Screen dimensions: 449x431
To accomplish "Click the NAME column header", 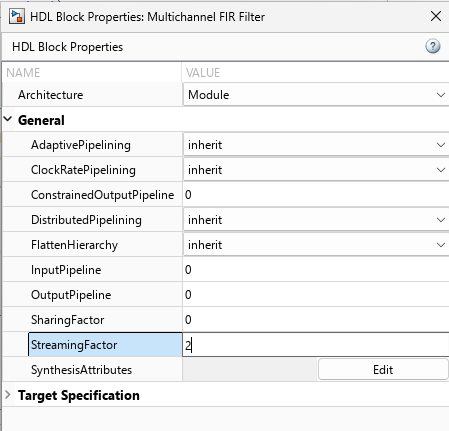I will [x=23, y=72].
